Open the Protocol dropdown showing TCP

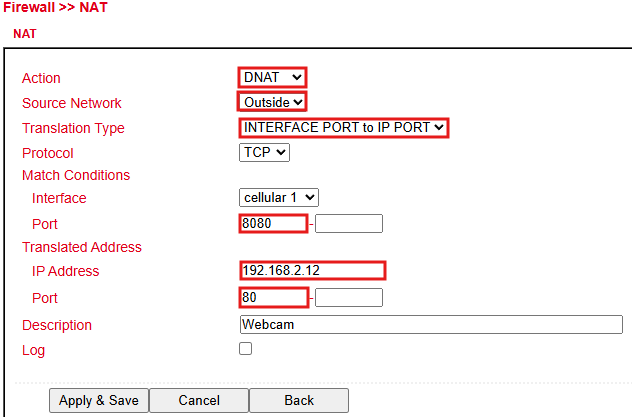pos(264,152)
